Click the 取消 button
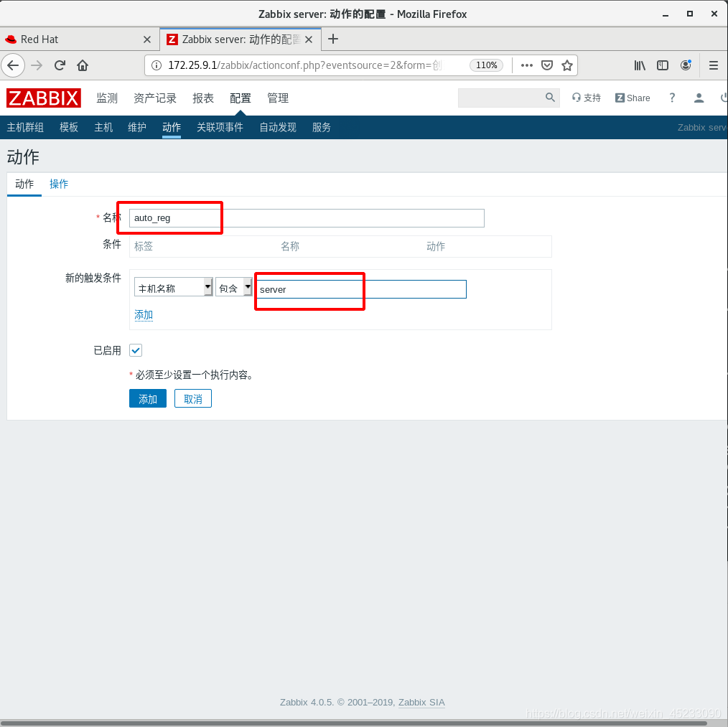Screen dimensions: 728x727 [x=193, y=399]
